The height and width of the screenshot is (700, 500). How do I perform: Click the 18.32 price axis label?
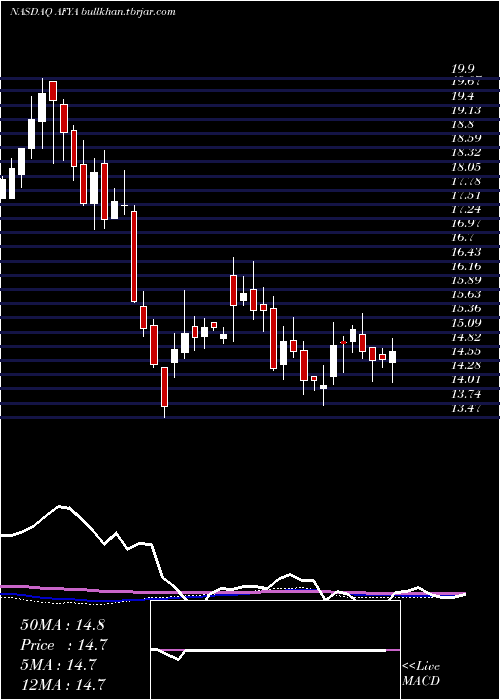(x=466, y=153)
